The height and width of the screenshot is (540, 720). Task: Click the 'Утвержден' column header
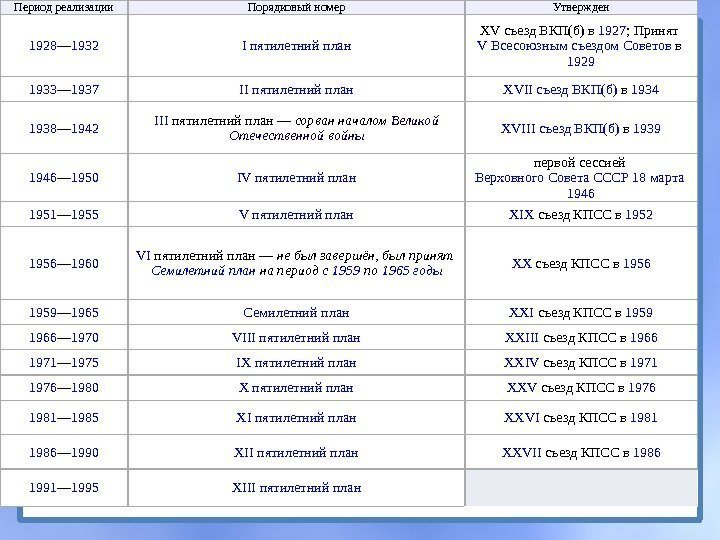(x=581, y=7)
